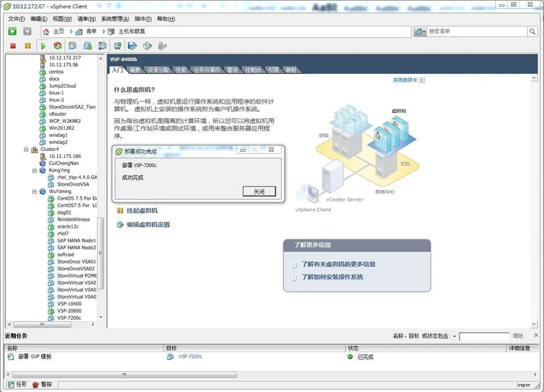Switch to the 摘要 tab
The width and height of the screenshot is (544, 392).
[x=135, y=70]
